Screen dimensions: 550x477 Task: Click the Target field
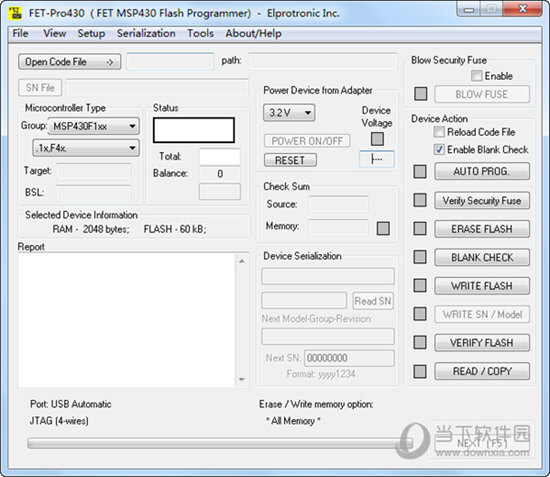click(93, 172)
